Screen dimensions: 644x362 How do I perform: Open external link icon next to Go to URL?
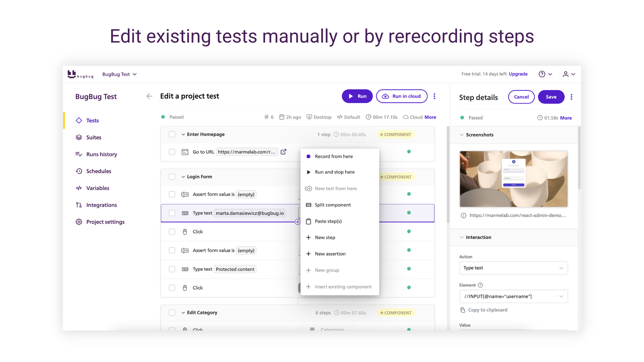click(283, 152)
